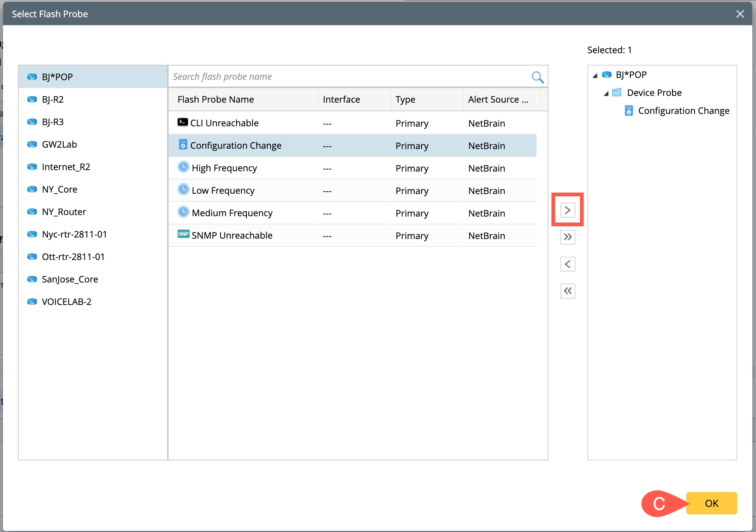The image size is (756, 532).
Task: Select Configuration Change in selected tree
Action: (x=683, y=111)
